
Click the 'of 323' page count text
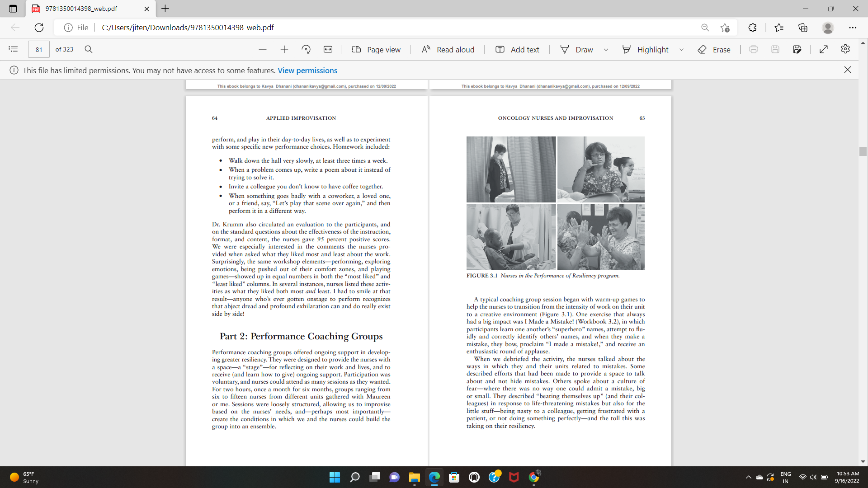pos(64,49)
